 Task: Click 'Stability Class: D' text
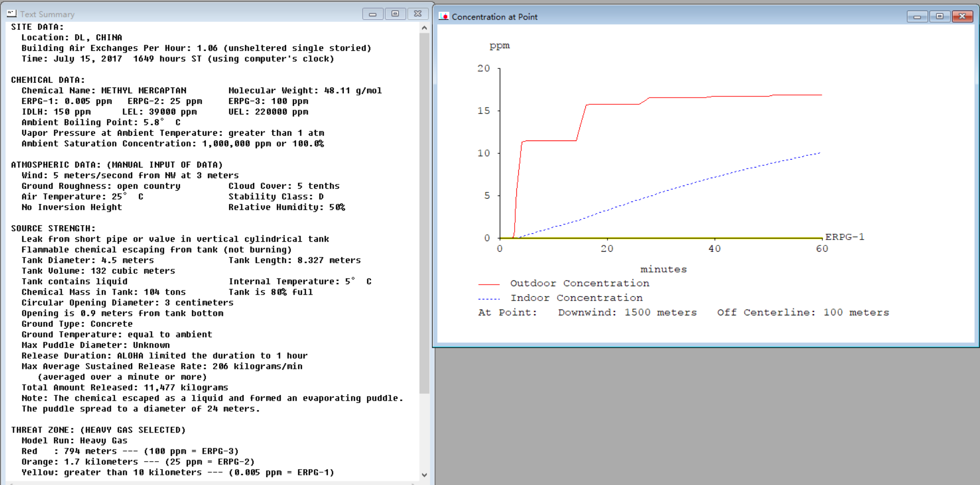(276, 197)
